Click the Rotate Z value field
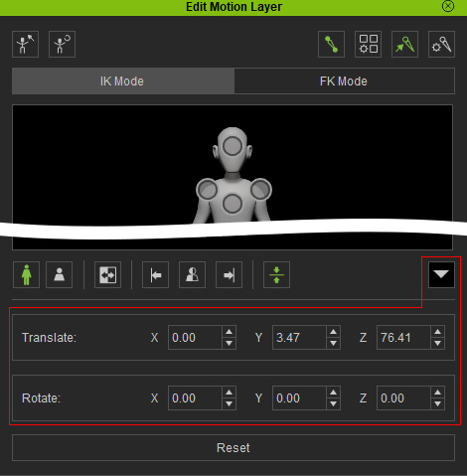 [x=403, y=398]
